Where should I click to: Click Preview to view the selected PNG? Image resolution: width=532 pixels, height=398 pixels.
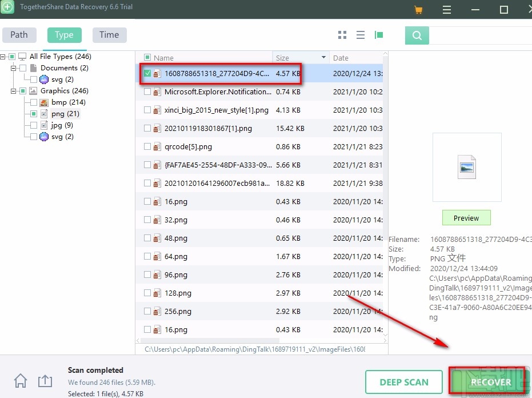point(466,217)
